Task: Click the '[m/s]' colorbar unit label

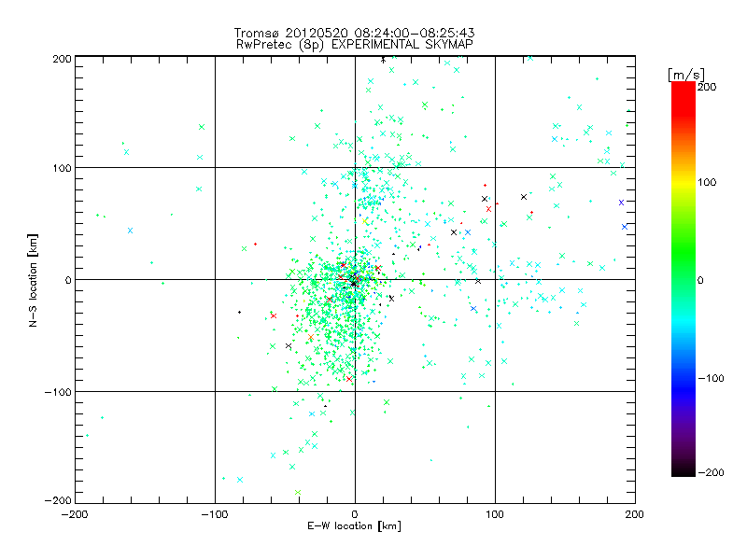Action: [x=686, y=75]
